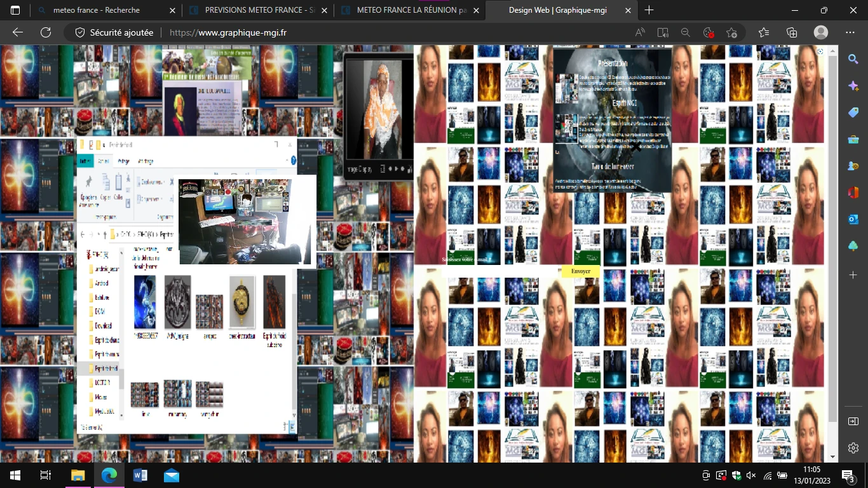The image size is (868, 488).
Task: Click the Sécurité ajoutée site info button
Action: (114, 32)
